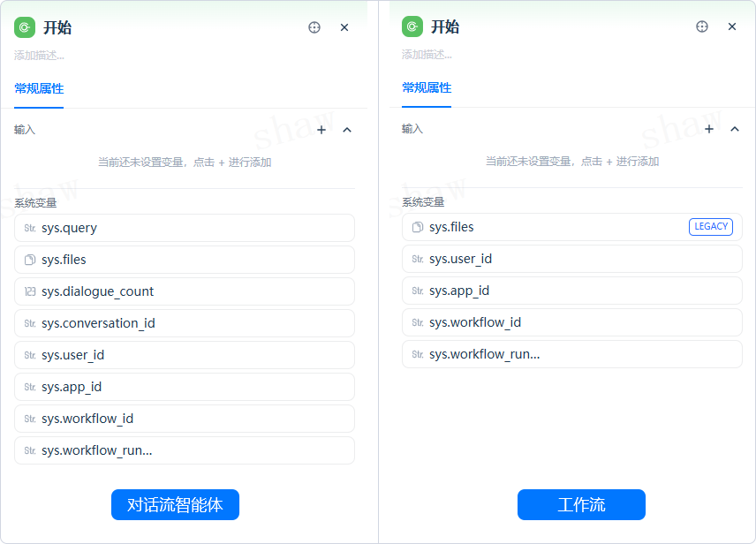The width and height of the screenshot is (756, 544).
Task: Add a variable with the plus icon, right panel
Action: 709,128
